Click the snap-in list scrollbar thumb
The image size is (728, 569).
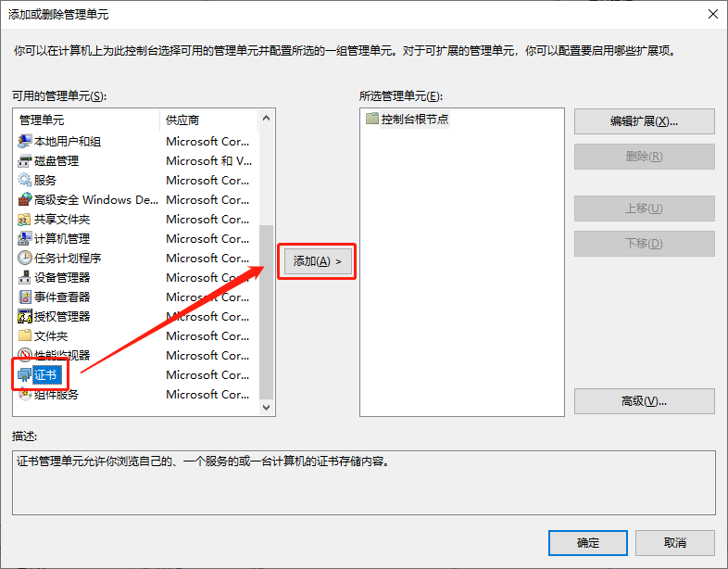point(266,312)
